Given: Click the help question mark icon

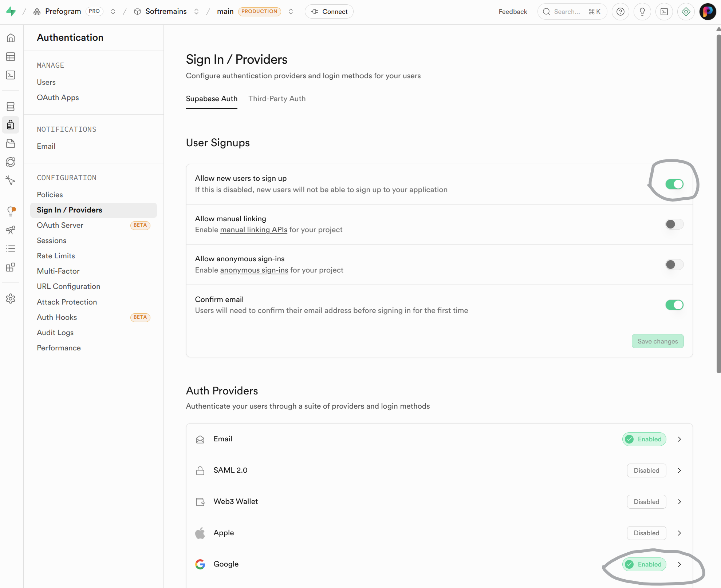Looking at the screenshot, I should (x=620, y=12).
